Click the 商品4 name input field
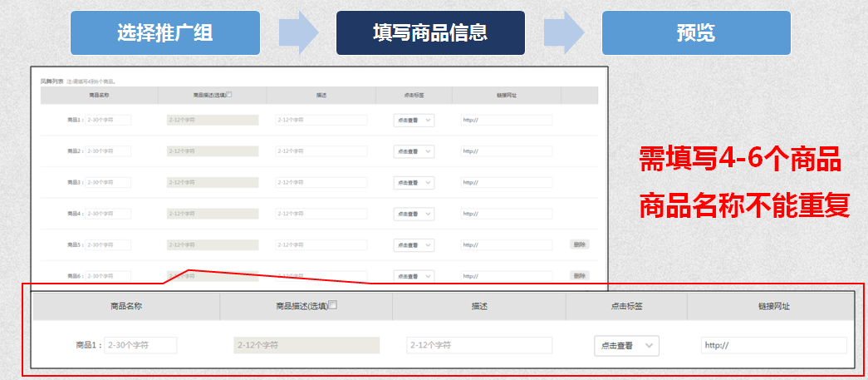 [108, 214]
